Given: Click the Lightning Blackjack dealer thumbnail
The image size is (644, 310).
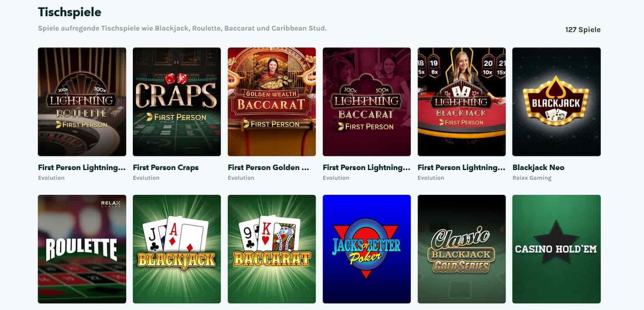Looking at the screenshot, I should [462, 102].
